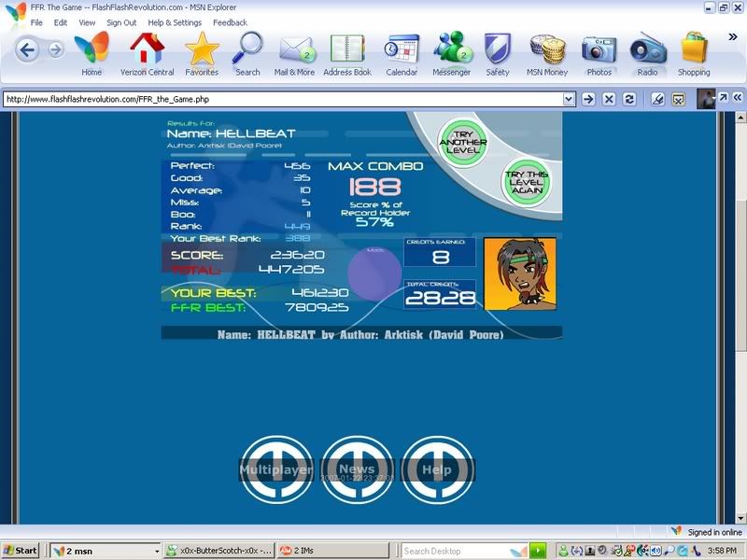Click the Search magnifier icon

pyautogui.click(x=247, y=50)
